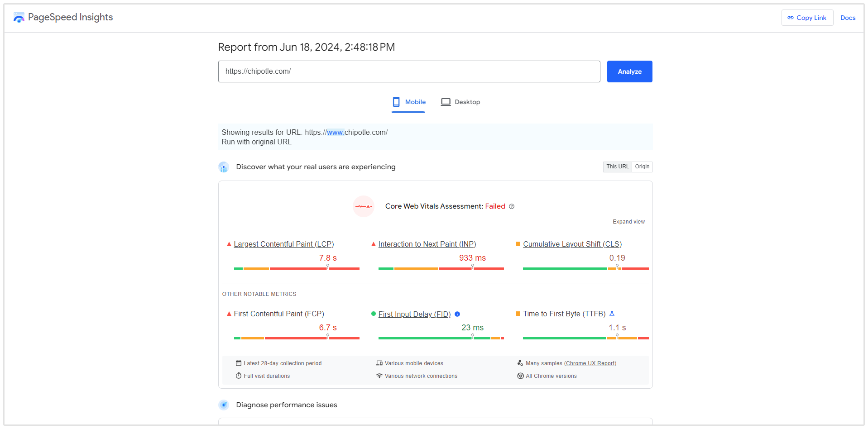This screenshot has width=868, height=429.
Task: Switch data view to This URL
Action: pos(617,167)
